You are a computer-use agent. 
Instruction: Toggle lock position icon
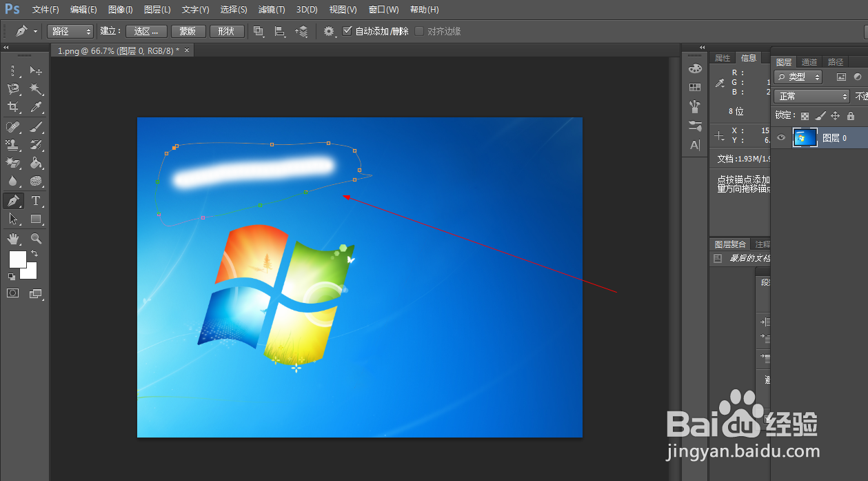pyautogui.click(x=836, y=116)
